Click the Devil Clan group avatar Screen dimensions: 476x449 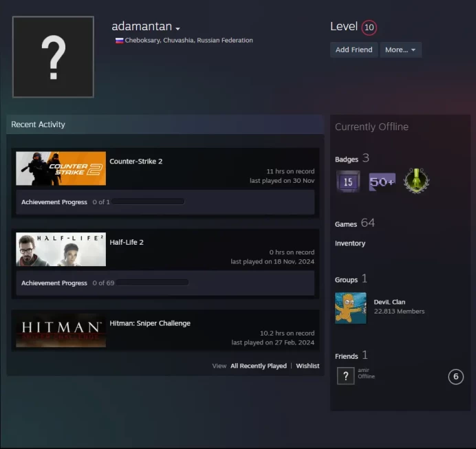(x=351, y=308)
